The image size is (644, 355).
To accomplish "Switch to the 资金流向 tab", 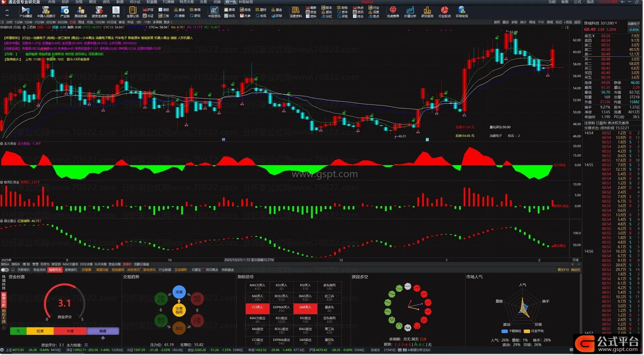I will (x=39, y=270).
